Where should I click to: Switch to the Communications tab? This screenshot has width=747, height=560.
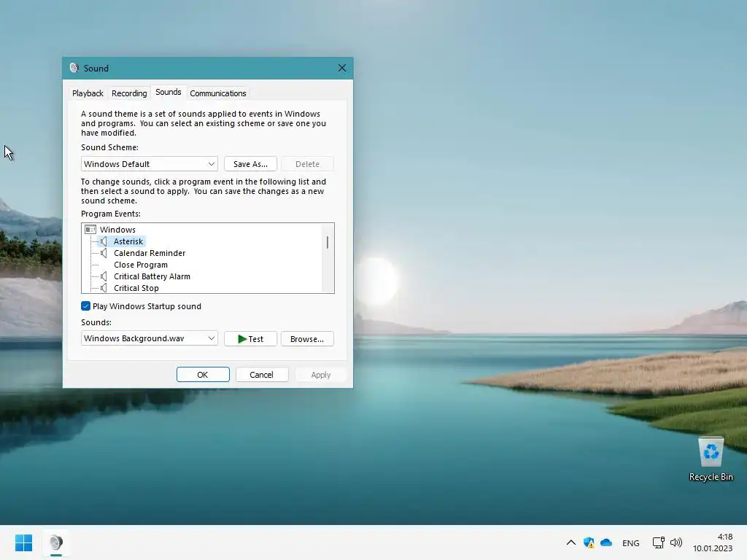[217, 93]
